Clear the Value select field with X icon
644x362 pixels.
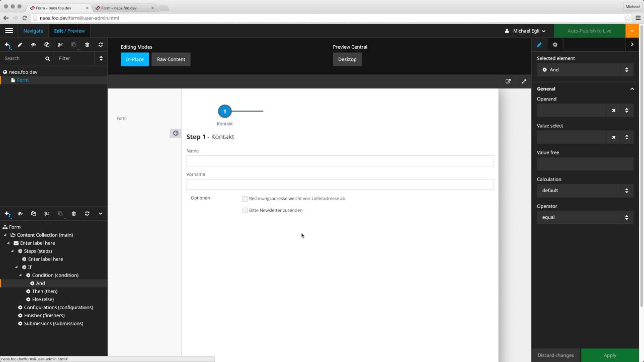point(614,137)
